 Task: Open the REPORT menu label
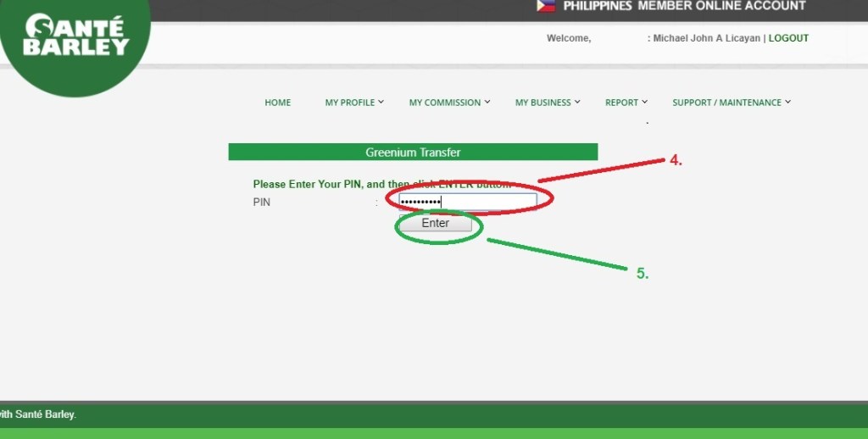[x=621, y=103]
